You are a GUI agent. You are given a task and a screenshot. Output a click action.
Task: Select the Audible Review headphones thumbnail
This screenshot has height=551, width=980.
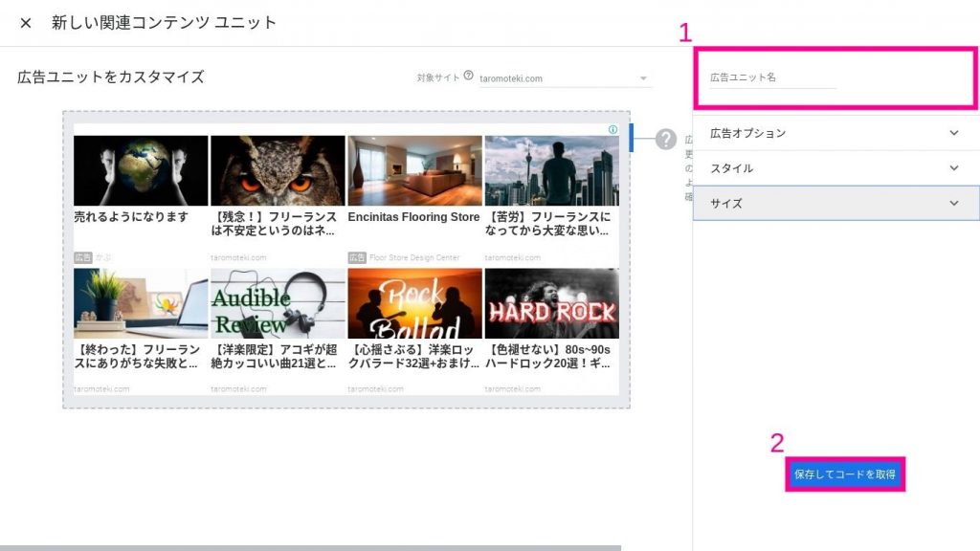point(278,303)
